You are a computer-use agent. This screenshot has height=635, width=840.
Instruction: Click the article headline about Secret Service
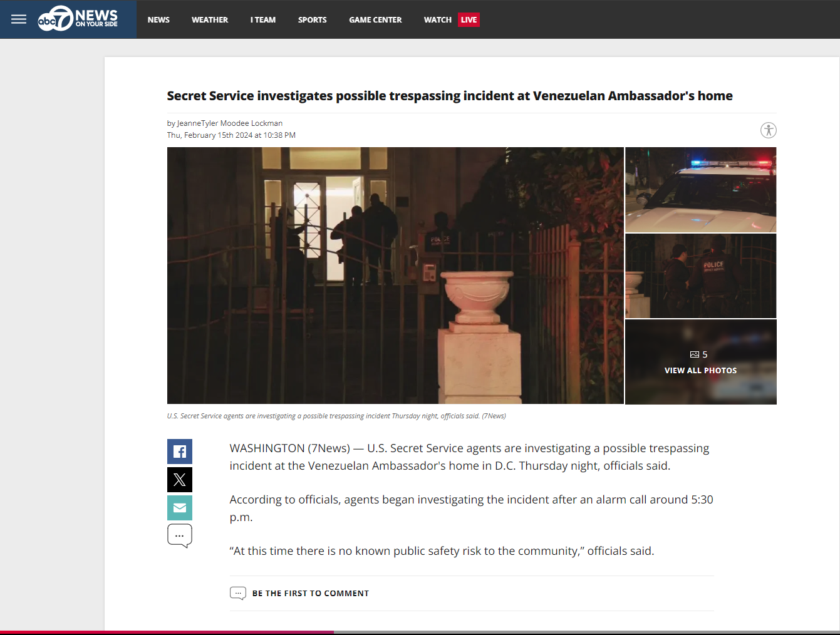[x=450, y=96]
